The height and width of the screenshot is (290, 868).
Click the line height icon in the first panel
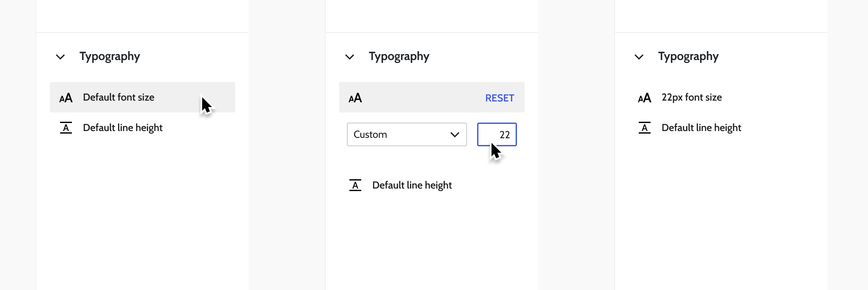click(66, 128)
